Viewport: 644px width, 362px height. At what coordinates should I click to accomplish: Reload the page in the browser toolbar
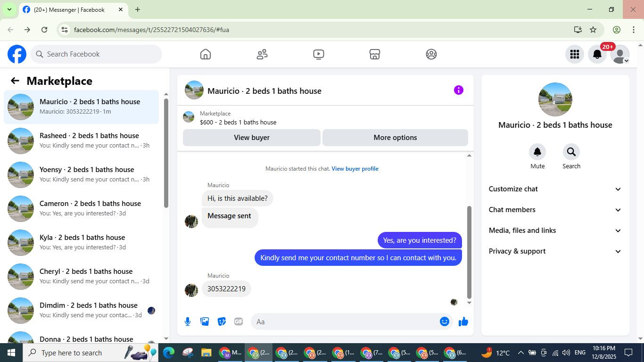(x=44, y=30)
